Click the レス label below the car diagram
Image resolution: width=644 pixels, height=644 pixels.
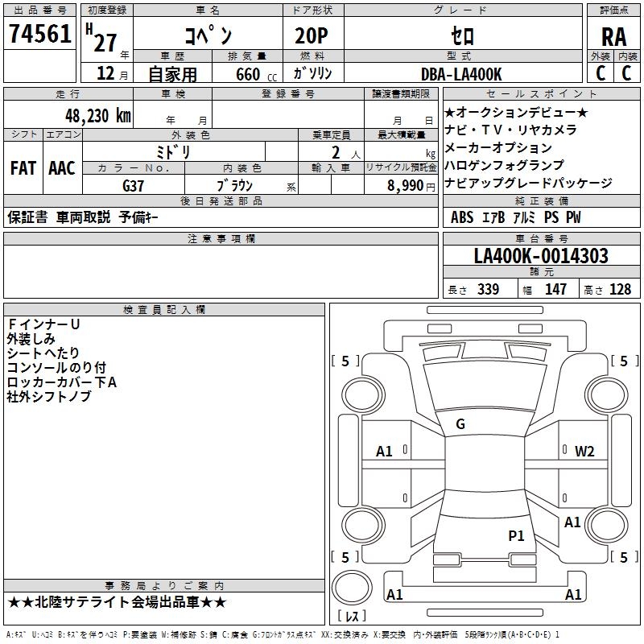coord(350,617)
